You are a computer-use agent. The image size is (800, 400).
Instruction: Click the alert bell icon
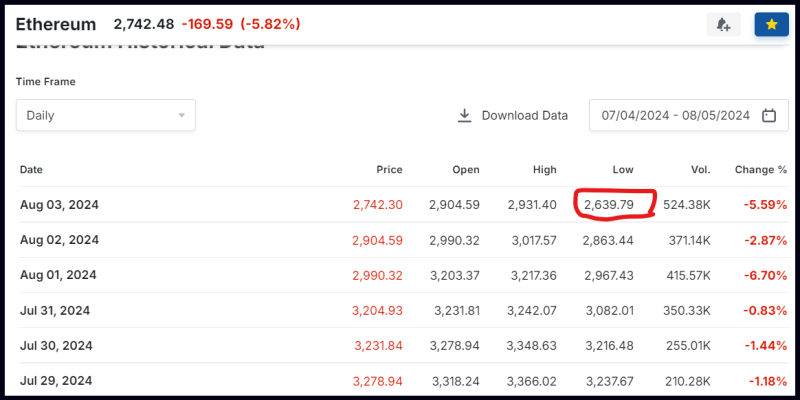pos(723,24)
